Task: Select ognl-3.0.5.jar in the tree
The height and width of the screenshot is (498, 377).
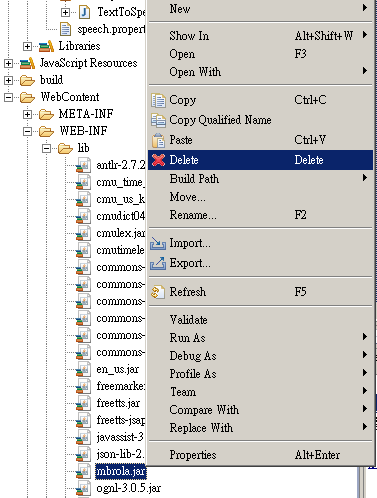Action: click(x=129, y=488)
